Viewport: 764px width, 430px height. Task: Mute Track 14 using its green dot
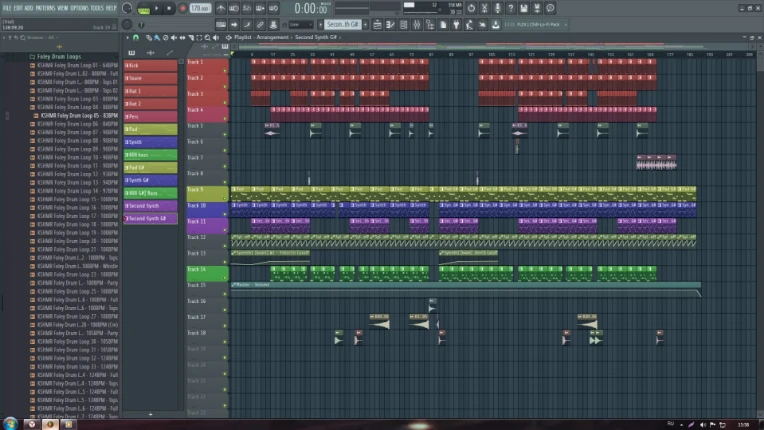coord(225,278)
